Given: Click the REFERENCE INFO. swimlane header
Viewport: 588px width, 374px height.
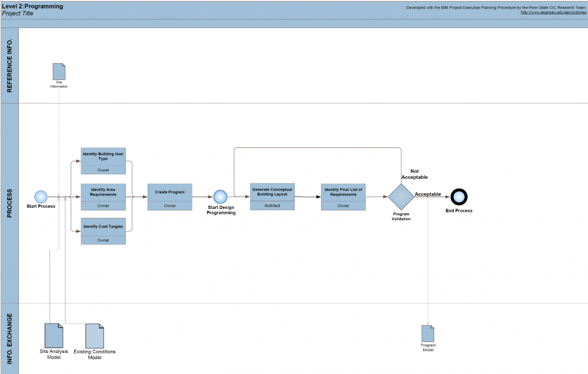Looking at the screenshot, I should 10,66.
